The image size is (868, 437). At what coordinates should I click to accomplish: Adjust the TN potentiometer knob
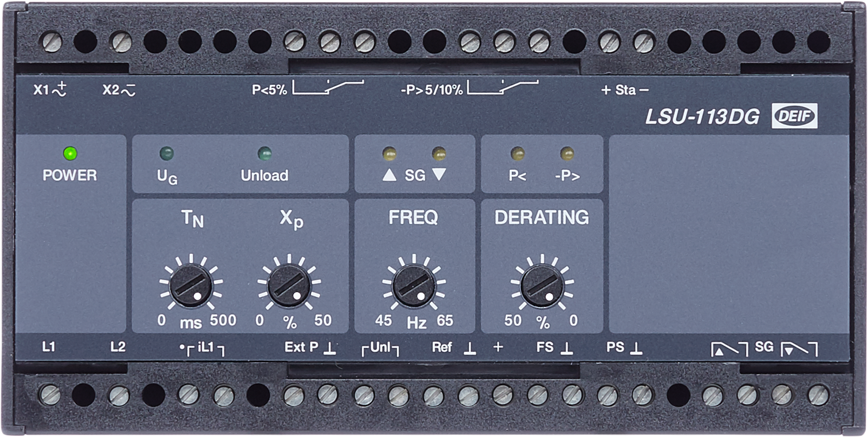(x=191, y=286)
